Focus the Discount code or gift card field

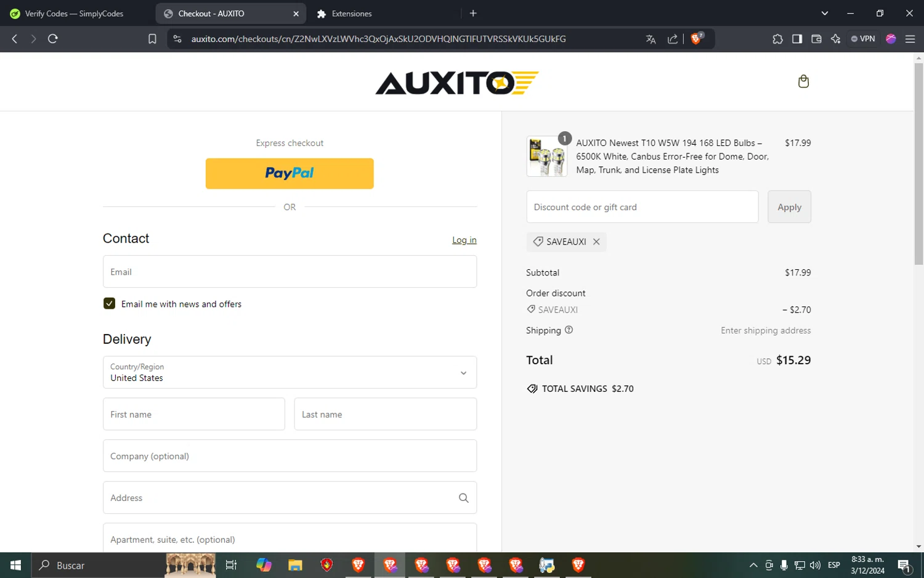[x=642, y=207]
